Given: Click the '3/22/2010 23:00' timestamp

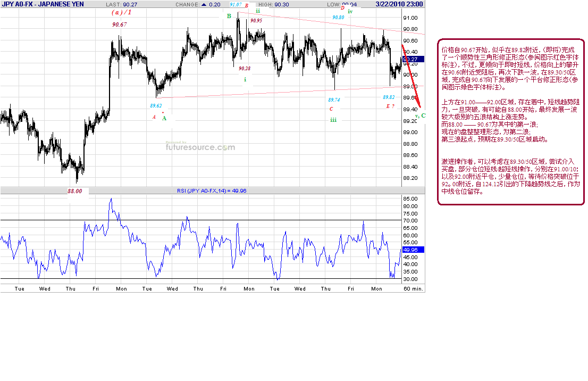Looking at the screenshot, I should (x=399, y=4).
